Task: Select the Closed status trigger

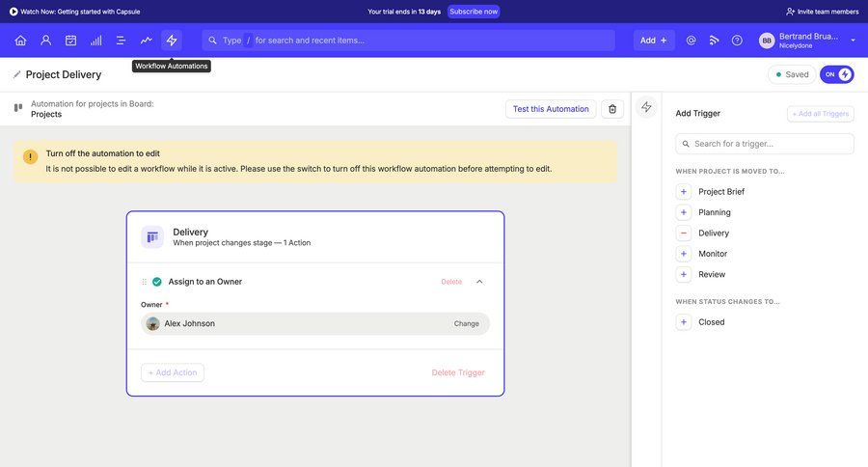Action: [x=711, y=322]
